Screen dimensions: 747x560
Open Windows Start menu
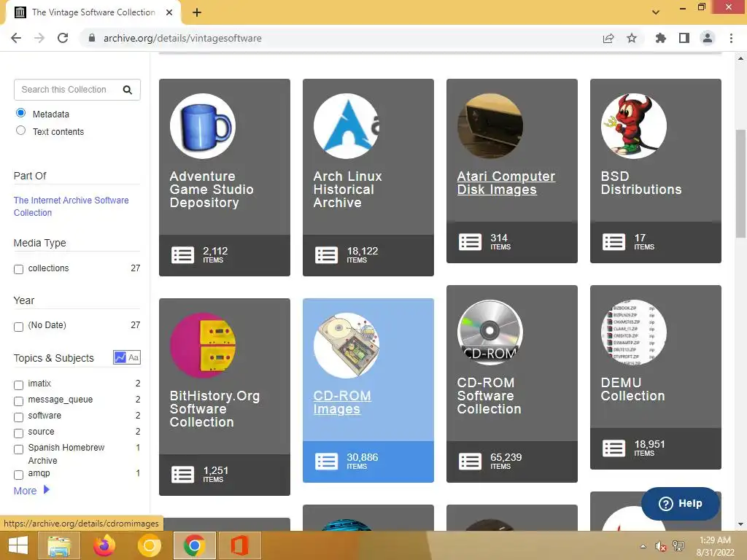[x=18, y=545]
